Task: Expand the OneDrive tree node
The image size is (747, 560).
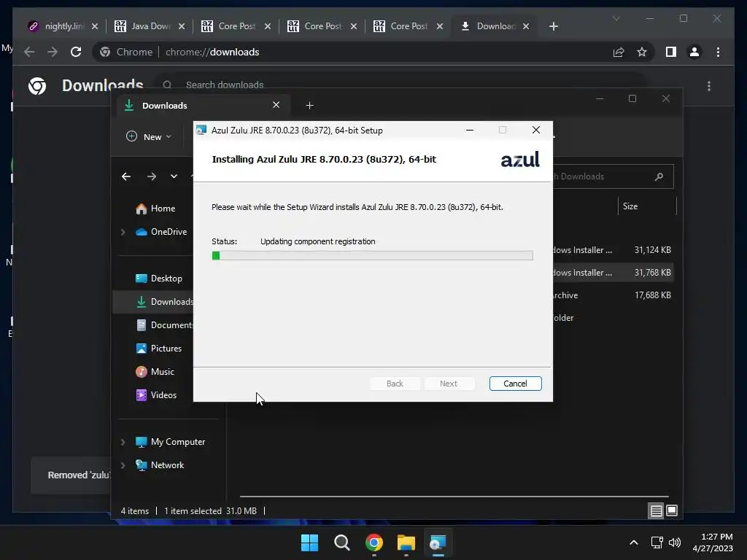Action: tap(123, 232)
